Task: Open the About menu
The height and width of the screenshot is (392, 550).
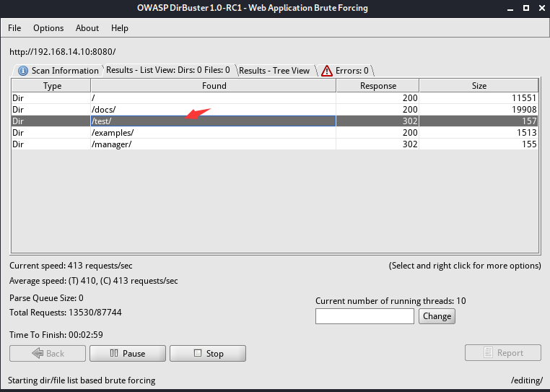Action: click(87, 28)
